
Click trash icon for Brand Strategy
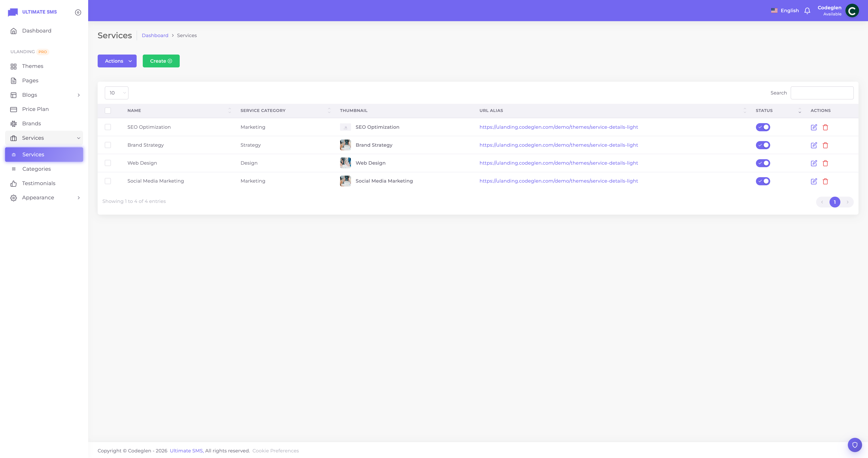[x=825, y=145]
